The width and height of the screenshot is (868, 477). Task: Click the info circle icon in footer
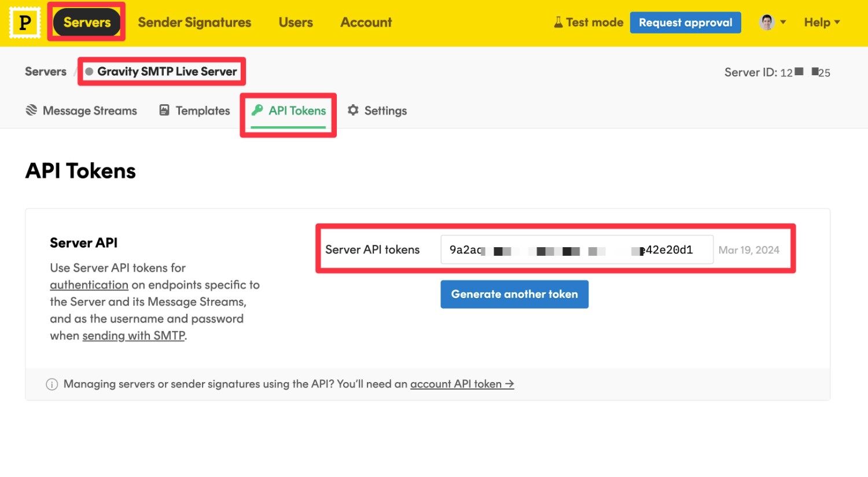(x=52, y=384)
